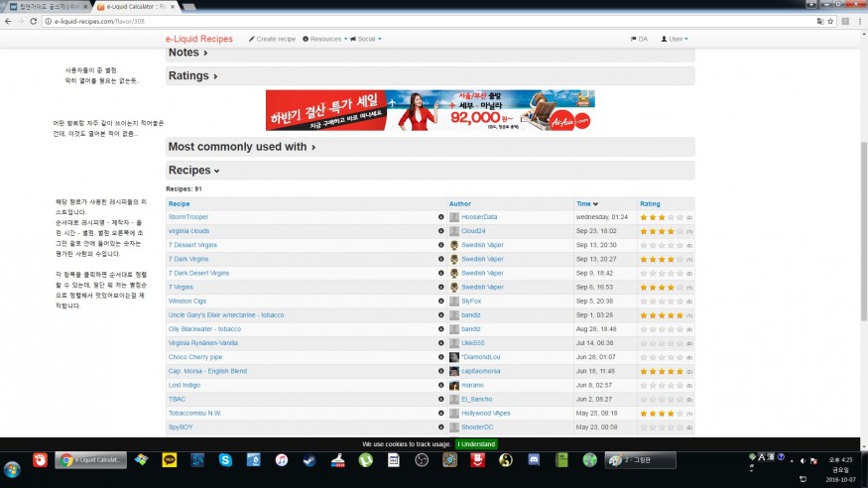The image size is (868, 488).
Task: Open the Create recipe menu item
Action: click(x=272, y=39)
